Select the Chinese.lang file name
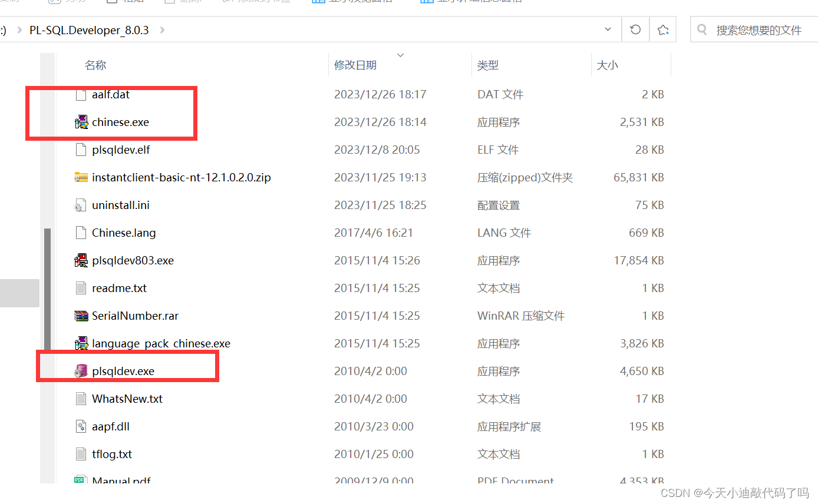The image size is (818, 504). (x=124, y=233)
